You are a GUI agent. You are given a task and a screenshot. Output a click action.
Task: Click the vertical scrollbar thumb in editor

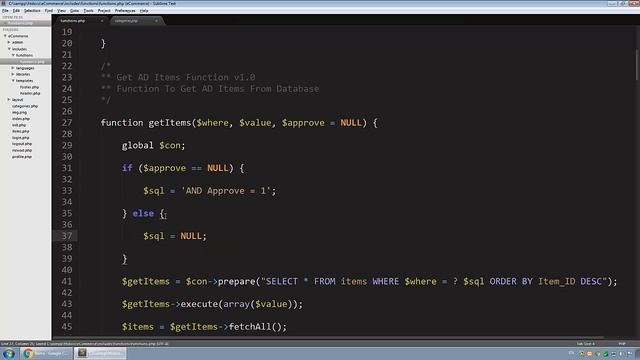click(637, 64)
